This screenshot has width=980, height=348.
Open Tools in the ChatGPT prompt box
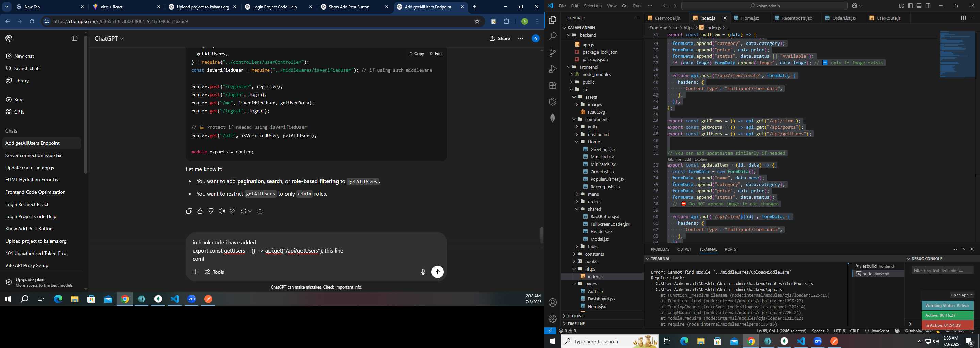[215, 272]
